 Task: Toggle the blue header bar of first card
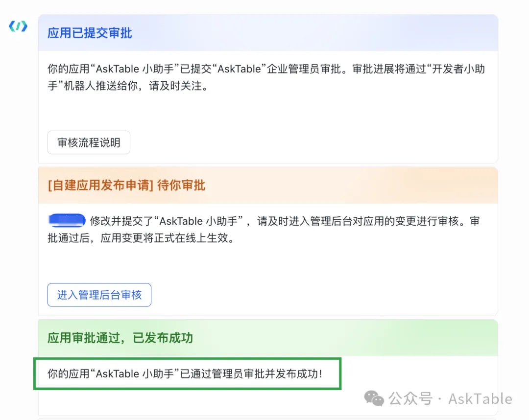[267, 33]
